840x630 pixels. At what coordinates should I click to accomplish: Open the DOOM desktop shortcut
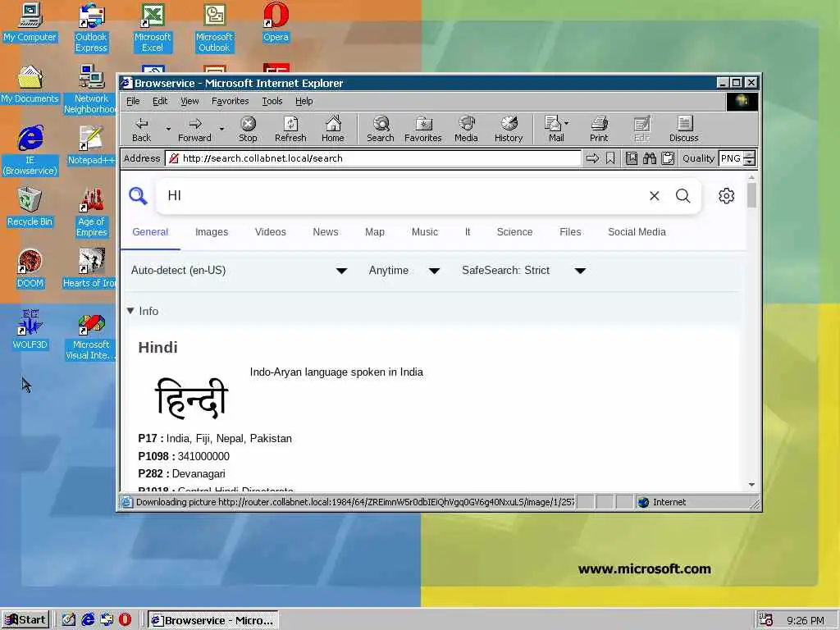pyautogui.click(x=30, y=269)
